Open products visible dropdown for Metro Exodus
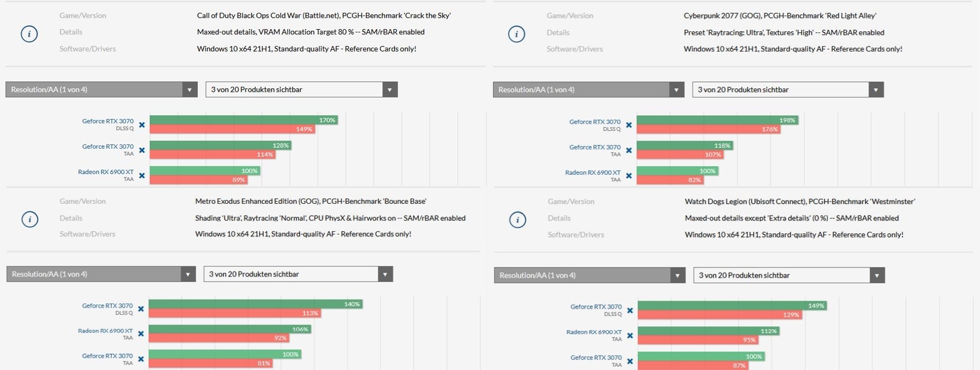980x370 pixels. click(299, 274)
